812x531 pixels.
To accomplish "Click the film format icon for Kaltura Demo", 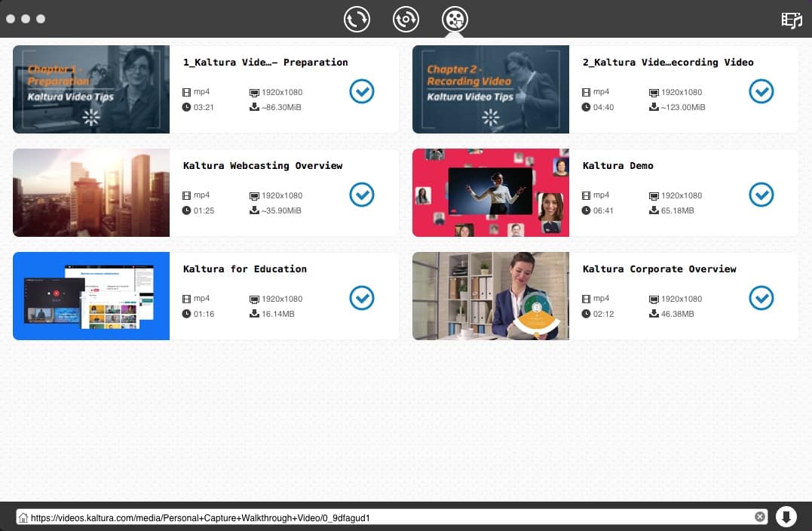I will 586,195.
